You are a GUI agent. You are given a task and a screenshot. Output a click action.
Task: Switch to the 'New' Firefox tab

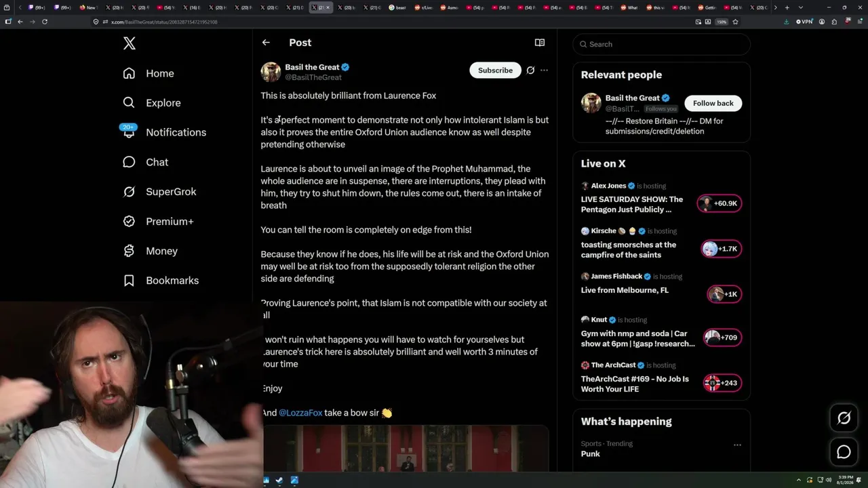pyautogui.click(x=89, y=7)
